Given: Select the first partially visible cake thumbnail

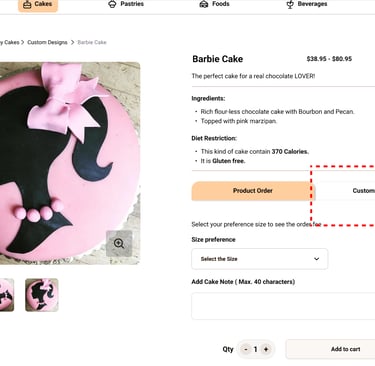Looking at the screenshot, I should pyautogui.click(x=7, y=295).
